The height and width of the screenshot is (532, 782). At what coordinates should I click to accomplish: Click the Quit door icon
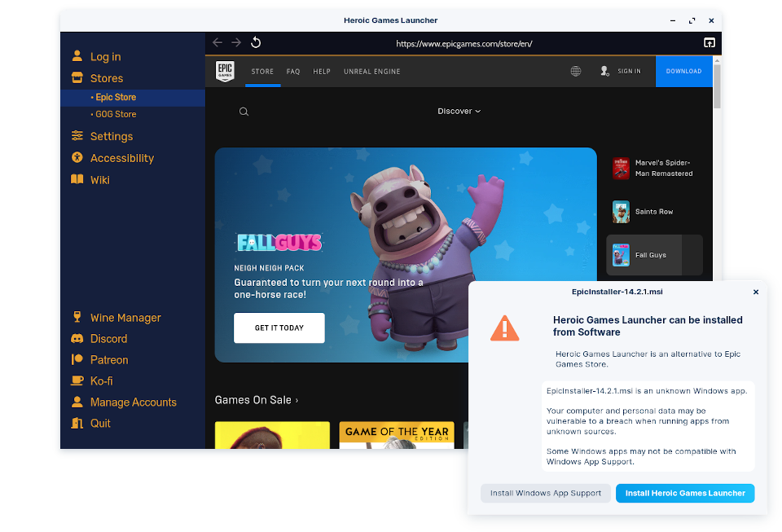77,423
